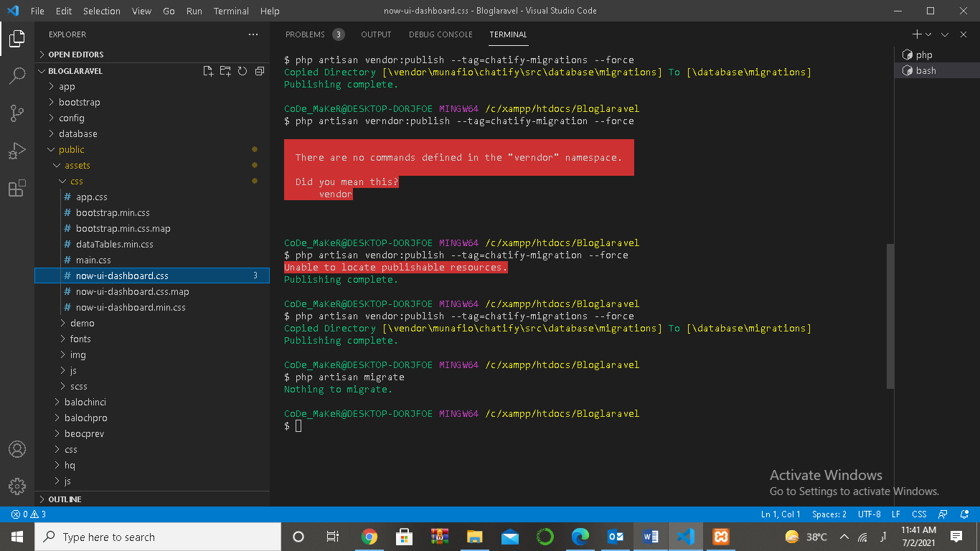Switch to the PROBLEMS tab
Viewport: 980px width, 551px height.
307,34
